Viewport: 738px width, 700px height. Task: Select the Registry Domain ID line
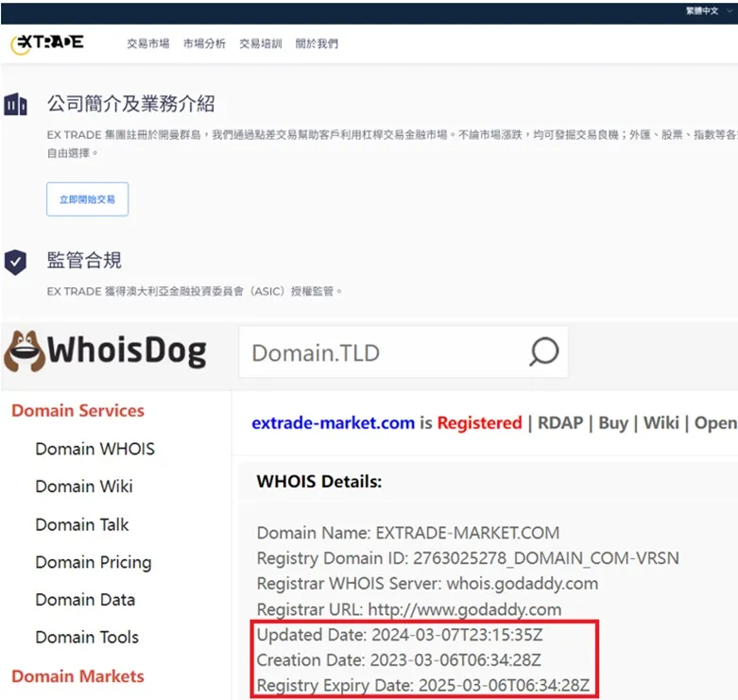coord(468,558)
